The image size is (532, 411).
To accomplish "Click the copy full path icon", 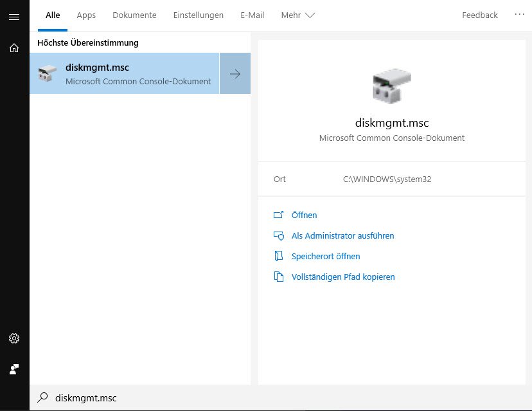I will 279,277.
